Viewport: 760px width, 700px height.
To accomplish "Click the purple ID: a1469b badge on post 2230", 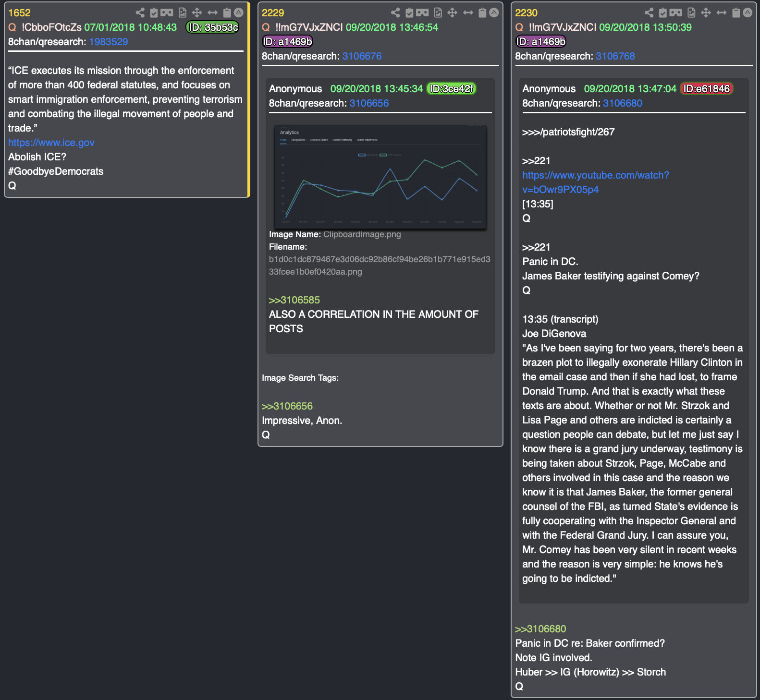I will click(541, 42).
